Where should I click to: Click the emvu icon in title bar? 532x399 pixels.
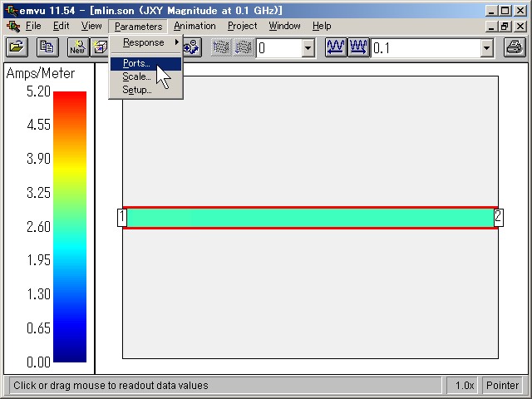point(12,11)
